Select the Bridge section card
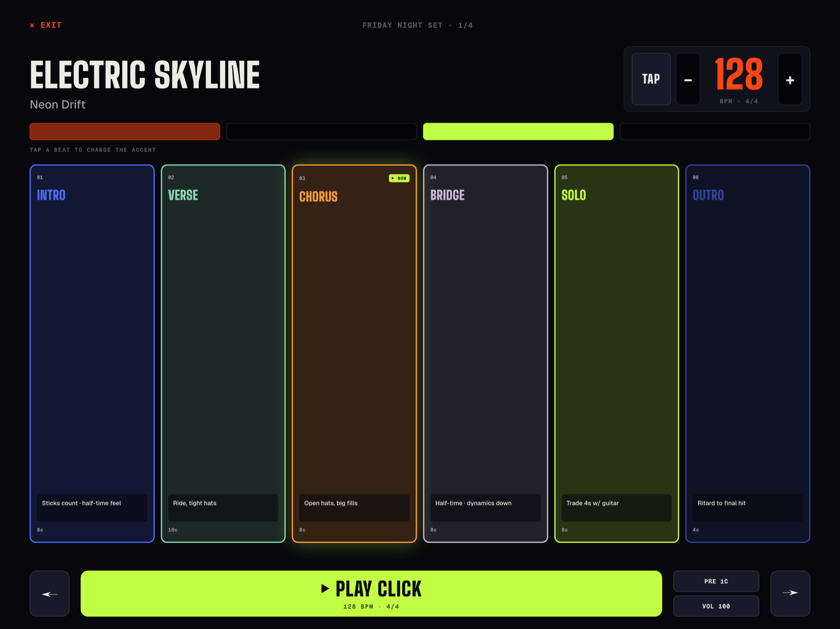 point(486,354)
